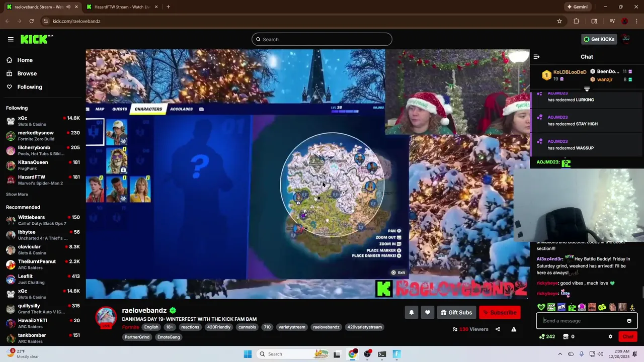Click Get KICKs button
The height and width of the screenshot is (362, 644).
coord(599,39)
